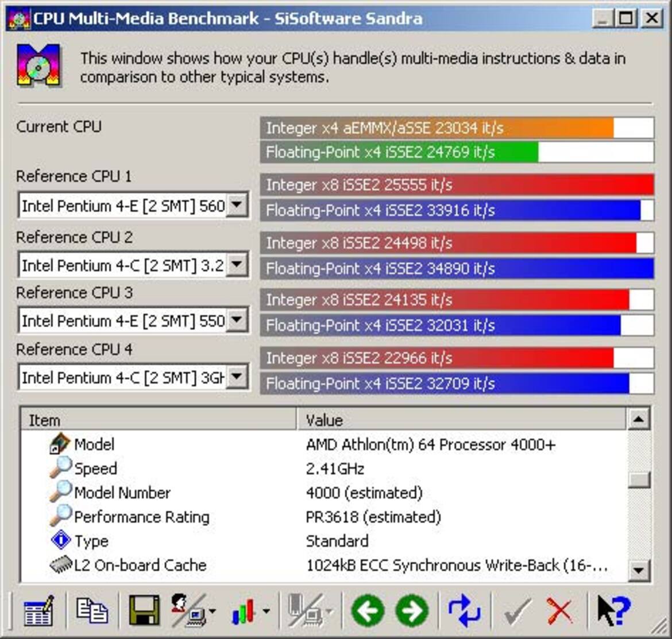Click the Floating-Point 34890 it/s bar

(x=457, y=269)
